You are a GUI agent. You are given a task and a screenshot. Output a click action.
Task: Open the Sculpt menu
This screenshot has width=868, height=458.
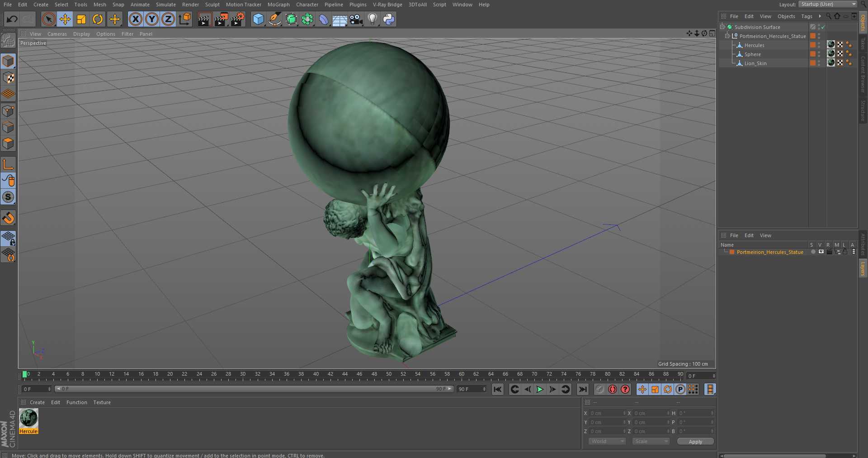(x=212, y=5)
